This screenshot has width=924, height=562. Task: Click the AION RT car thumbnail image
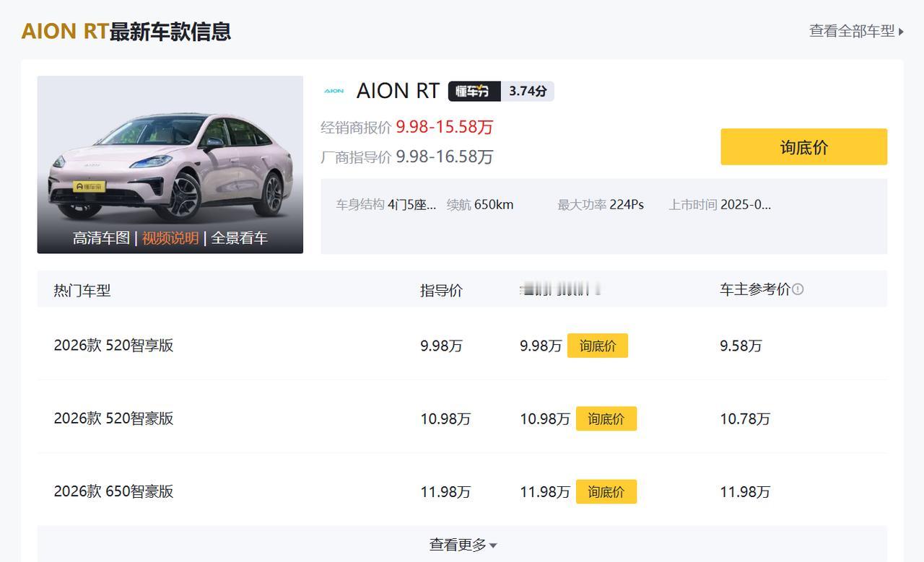(170, 159)
